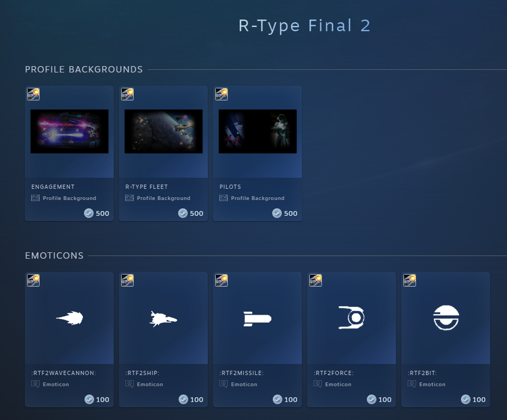The image size is (507, 420).
Task: Click the wave cannon emoticon icon
Action: 69,318
